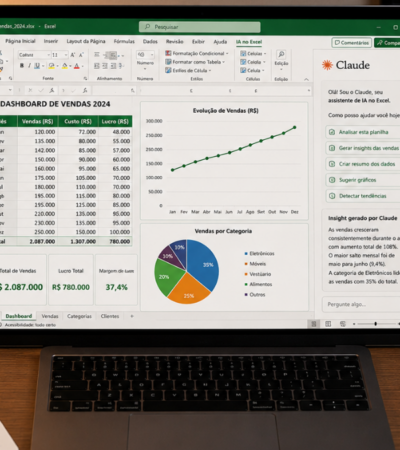Select the Lucro (R$) column header
400x450 pixels.
click(115, 121)
